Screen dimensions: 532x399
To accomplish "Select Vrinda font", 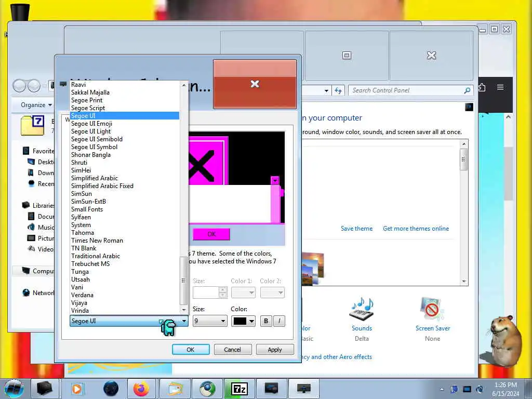I will [x=125, y=311].
